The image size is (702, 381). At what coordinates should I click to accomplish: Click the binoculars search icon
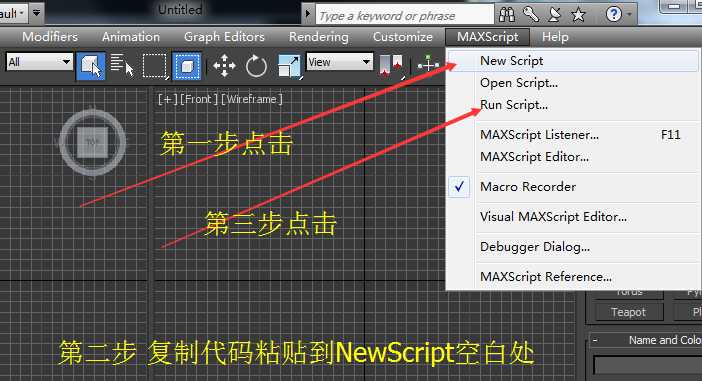[x=507, y=15]
